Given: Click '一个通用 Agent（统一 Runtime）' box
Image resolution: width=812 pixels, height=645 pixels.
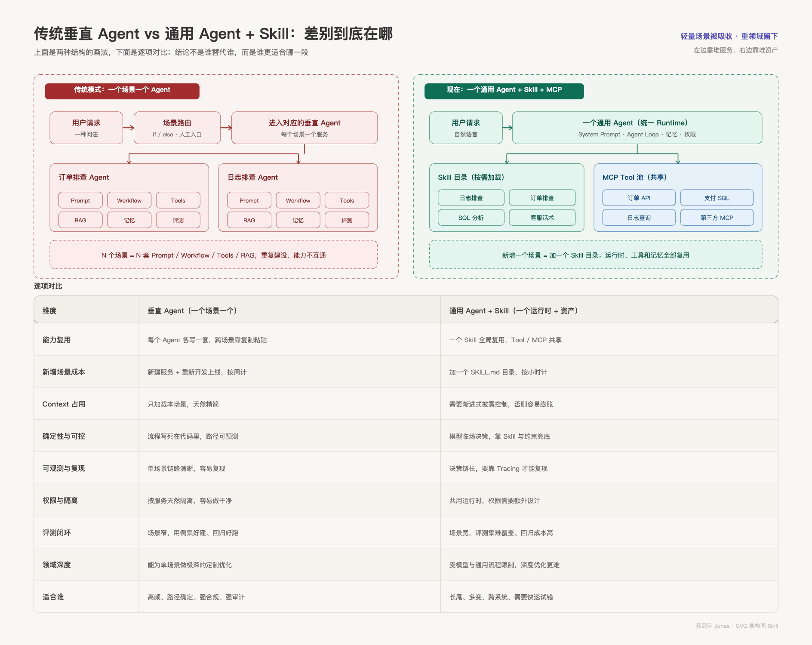Looking at the screenshot, I should coord(637,128).
